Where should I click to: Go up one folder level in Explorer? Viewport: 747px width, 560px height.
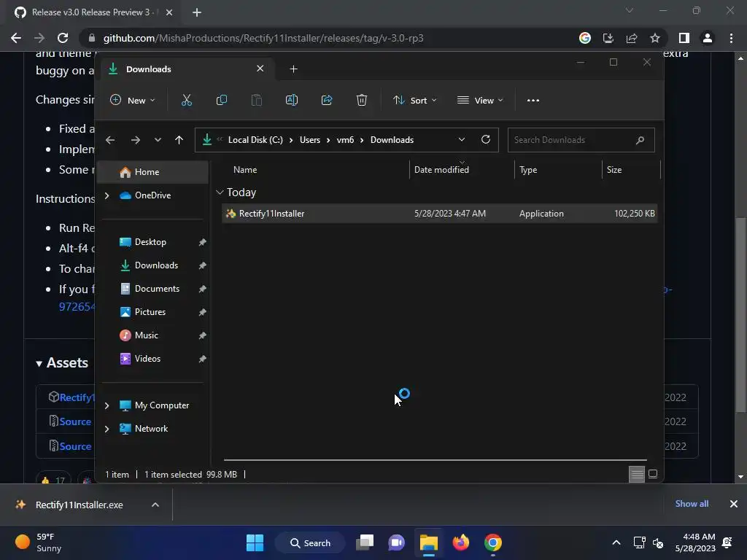click(179, 139)
